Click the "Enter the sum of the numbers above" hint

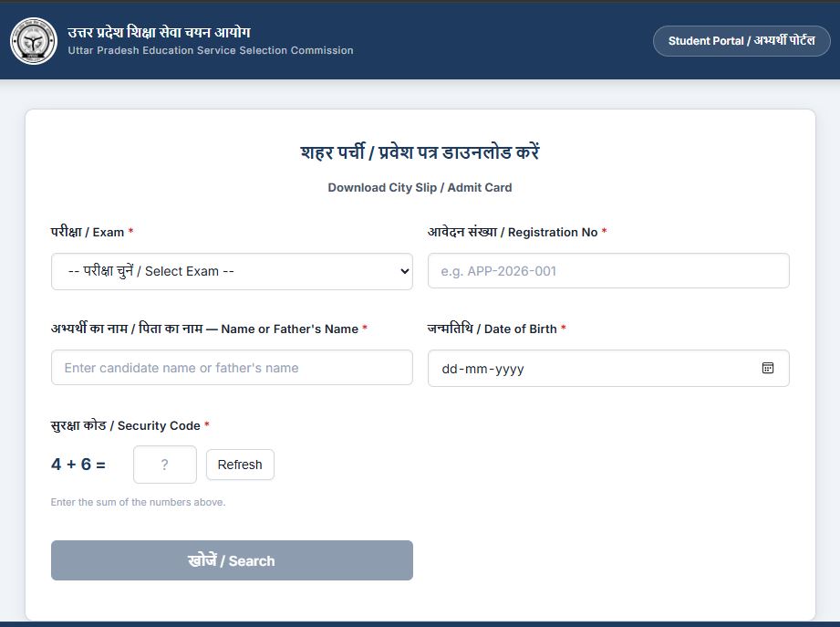(x=138, y=502)
